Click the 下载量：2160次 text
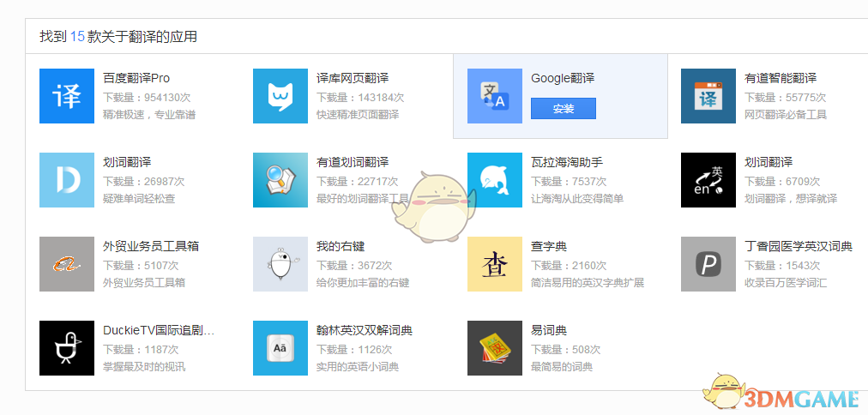The height and width of the screenshot is (415, 868). (x=569, y=266)
